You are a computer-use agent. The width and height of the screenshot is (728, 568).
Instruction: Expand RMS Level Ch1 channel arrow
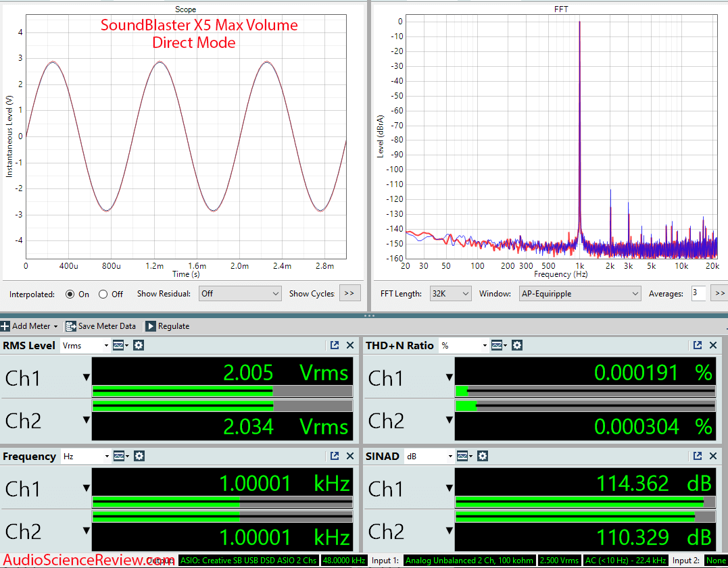87,378
